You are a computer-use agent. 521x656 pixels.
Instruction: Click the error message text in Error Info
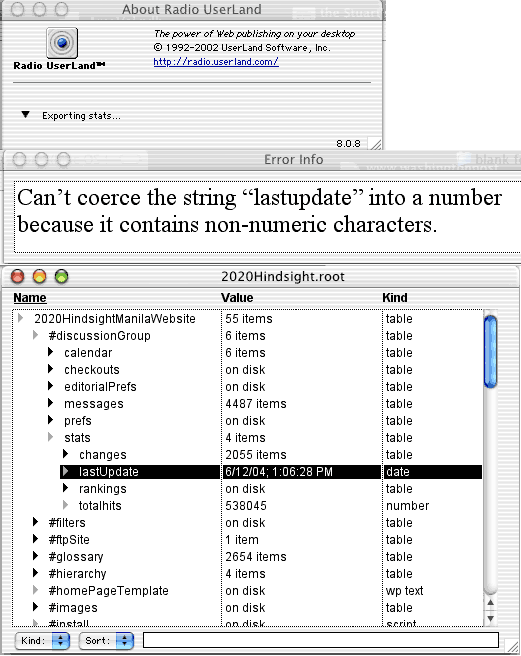click(x=259, y=211)
